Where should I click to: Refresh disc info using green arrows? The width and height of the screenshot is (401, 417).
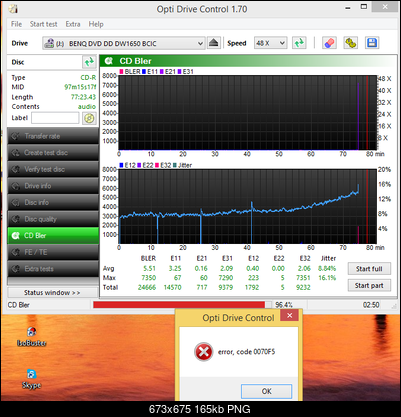(x=89, y=62)
